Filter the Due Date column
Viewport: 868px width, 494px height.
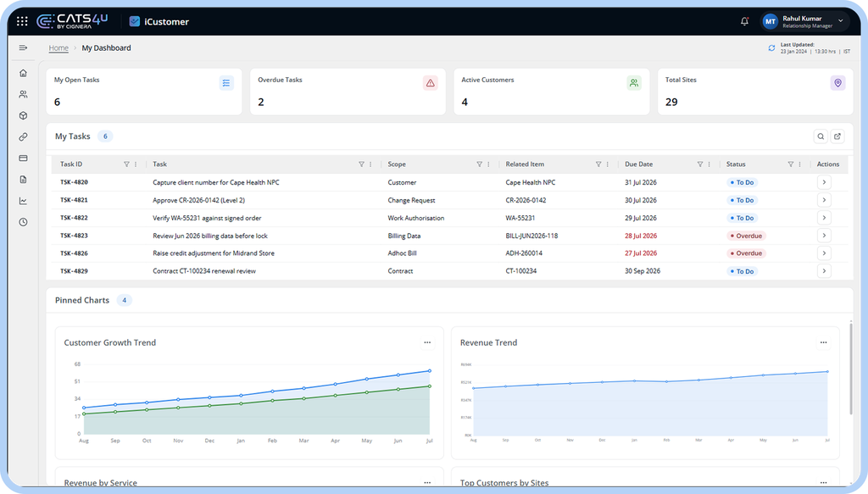click(x=699, y=164)
